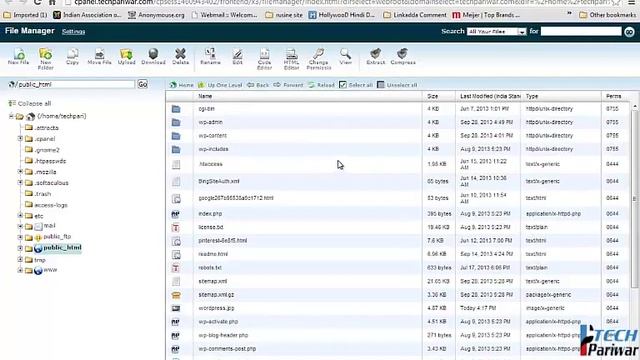Image resolution: width=640 pixels, height=360 pixels.
Task: Select the wp-admin folder icon
Action: pos(176,122)
